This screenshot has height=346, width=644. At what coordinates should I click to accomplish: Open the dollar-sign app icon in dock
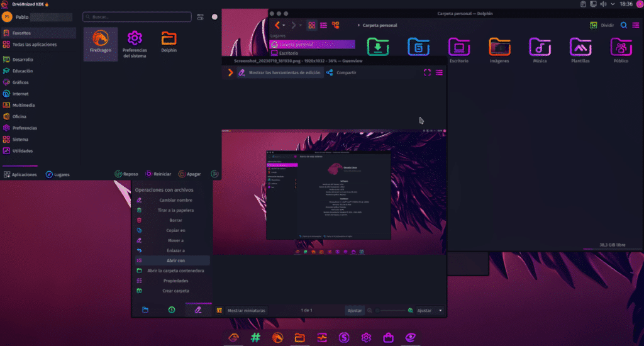point(344,338)
